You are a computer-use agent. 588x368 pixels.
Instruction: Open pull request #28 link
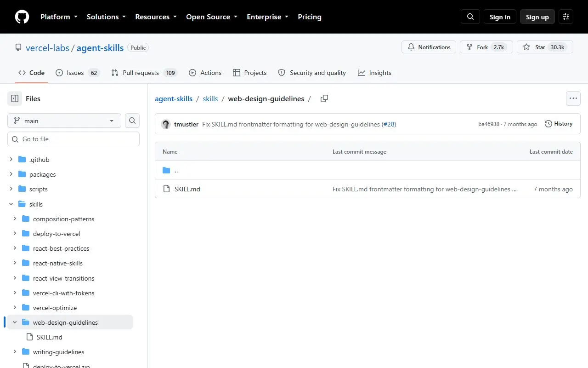click(389, 124)
